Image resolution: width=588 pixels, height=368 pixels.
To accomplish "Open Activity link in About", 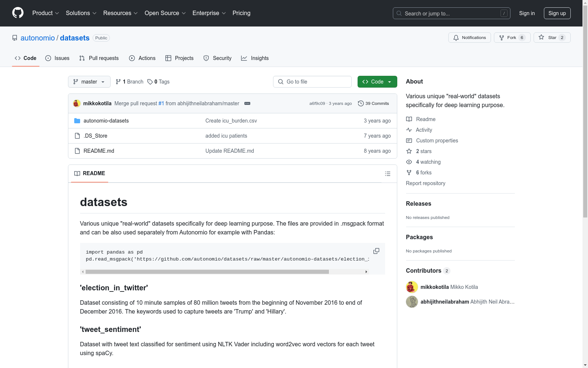I will tap(419, 130).
